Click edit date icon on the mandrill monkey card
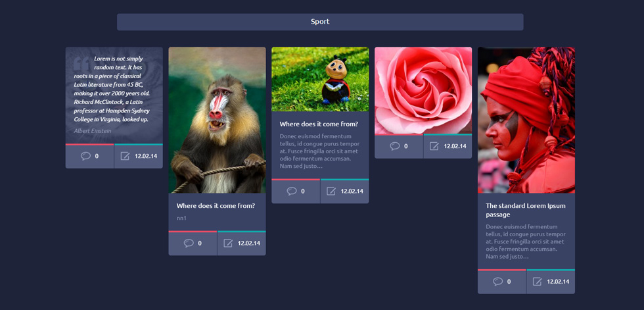 (x=228, y=244)
